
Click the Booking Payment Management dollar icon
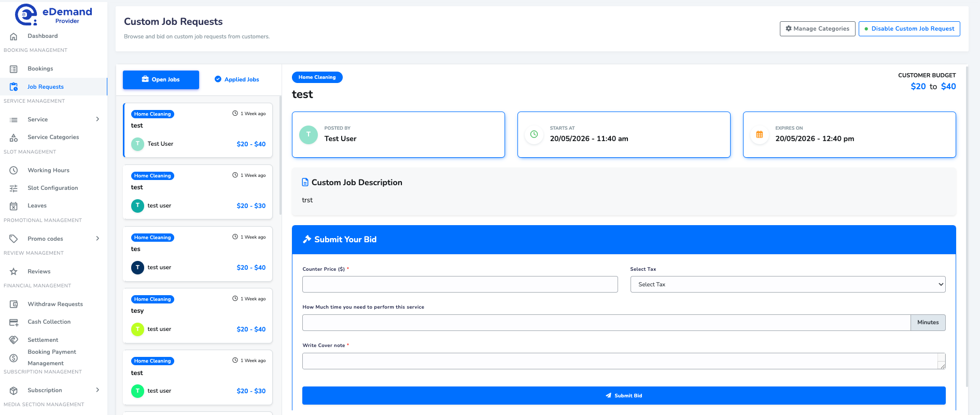[x=14, y=358]
